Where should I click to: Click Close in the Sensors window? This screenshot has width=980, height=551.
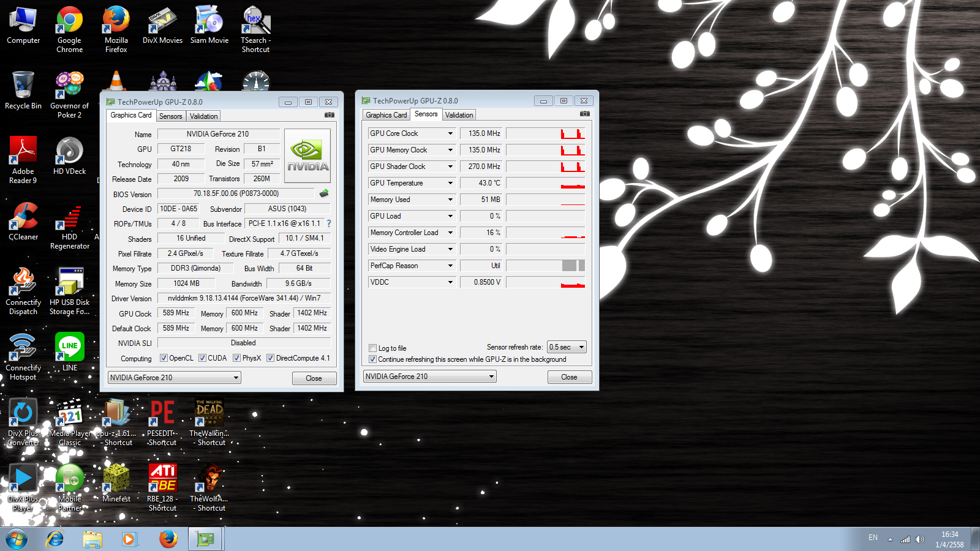coord(570,377)
